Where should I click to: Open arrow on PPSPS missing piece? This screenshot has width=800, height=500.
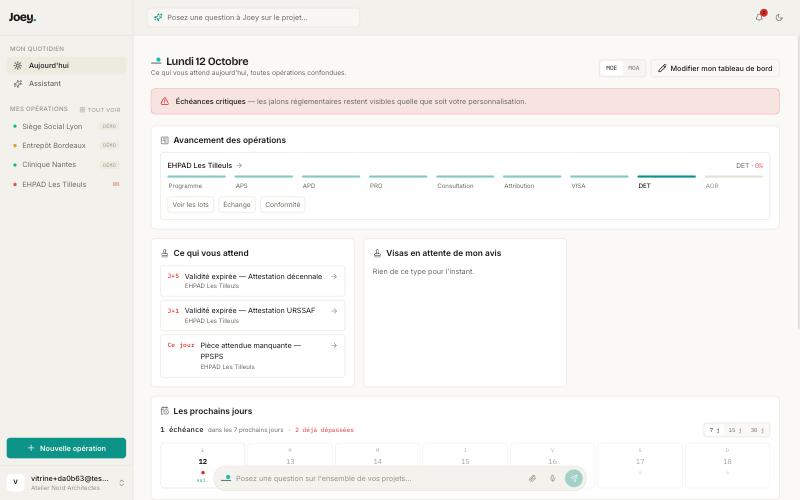334,345
